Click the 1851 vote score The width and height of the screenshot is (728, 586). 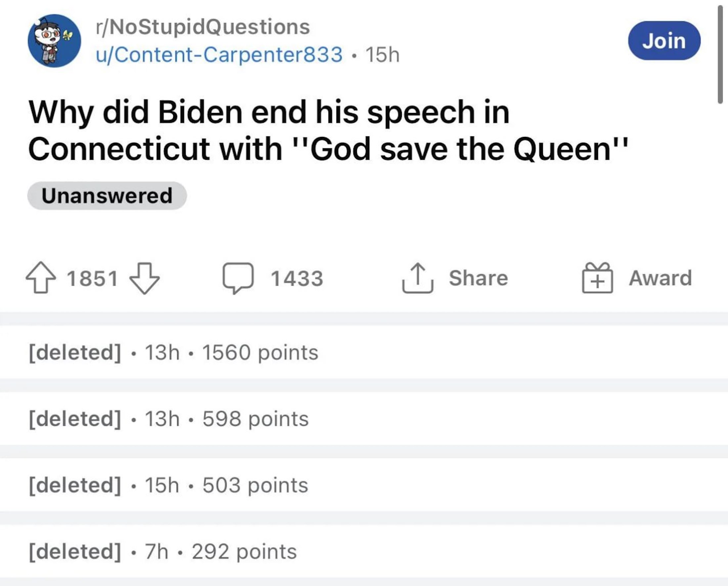point(92,279)
